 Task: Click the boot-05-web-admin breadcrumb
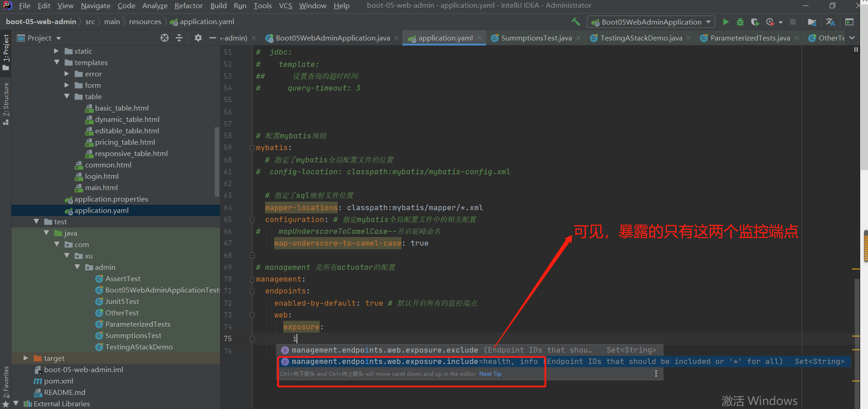41,21
